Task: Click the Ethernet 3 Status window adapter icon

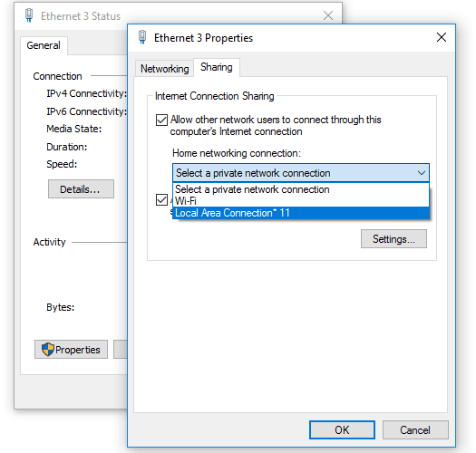Action: point(29,15)
